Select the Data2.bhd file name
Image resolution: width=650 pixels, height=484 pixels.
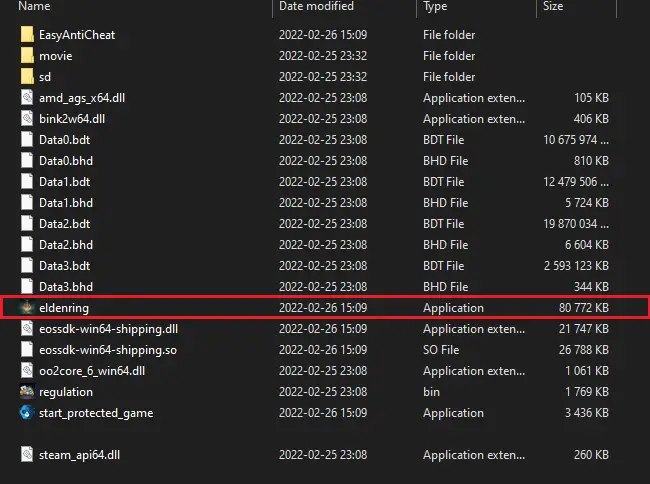tap(66, 245)
